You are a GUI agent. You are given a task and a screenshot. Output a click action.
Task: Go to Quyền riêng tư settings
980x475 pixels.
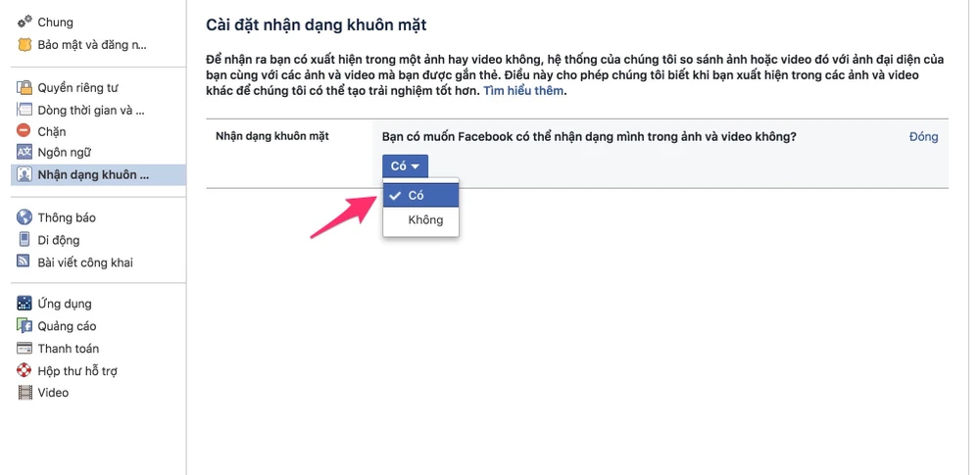(x=77, y=87)
